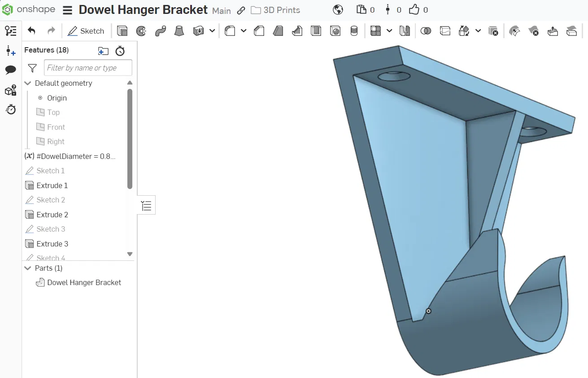Viewport: 588px width, 378px height.
Task: Focus the 'Filter by name or type' field
Action: (x=88, y=68)
